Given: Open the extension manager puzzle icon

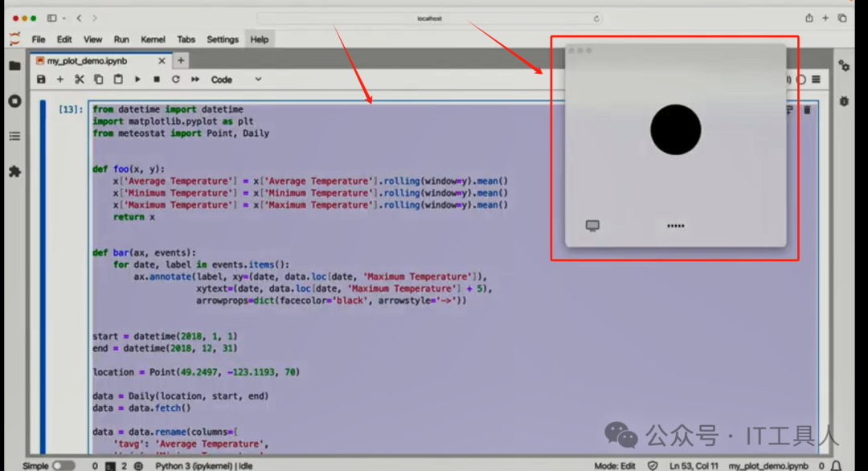Looking at the screenshot, I should point(14,171).
